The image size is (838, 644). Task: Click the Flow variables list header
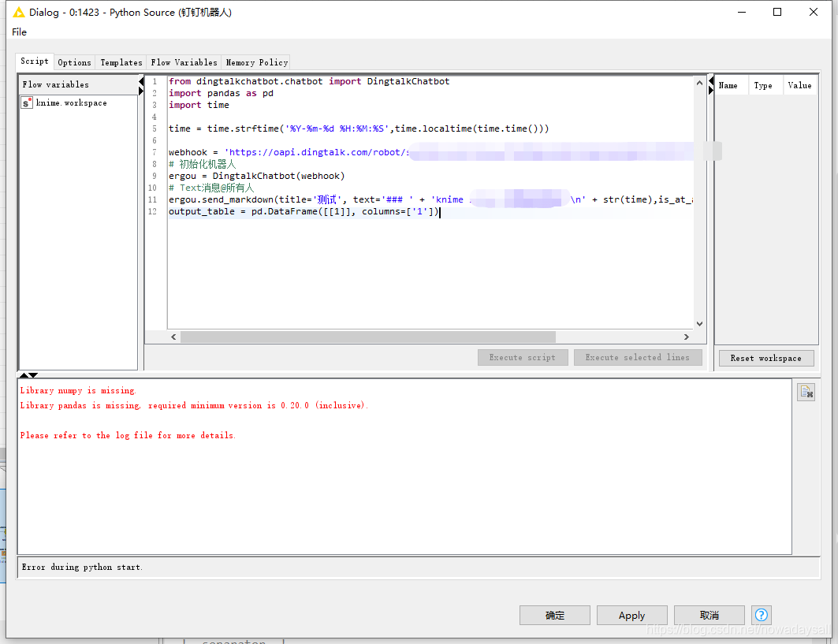coord(78,84)
